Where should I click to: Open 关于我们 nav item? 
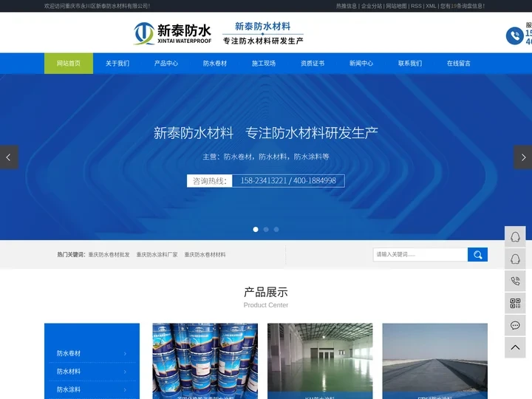click(x=117, y=64)
